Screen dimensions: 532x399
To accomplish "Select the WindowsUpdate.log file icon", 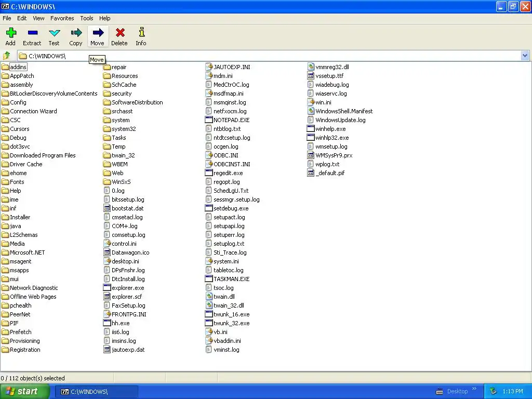I will click(311, 120).
